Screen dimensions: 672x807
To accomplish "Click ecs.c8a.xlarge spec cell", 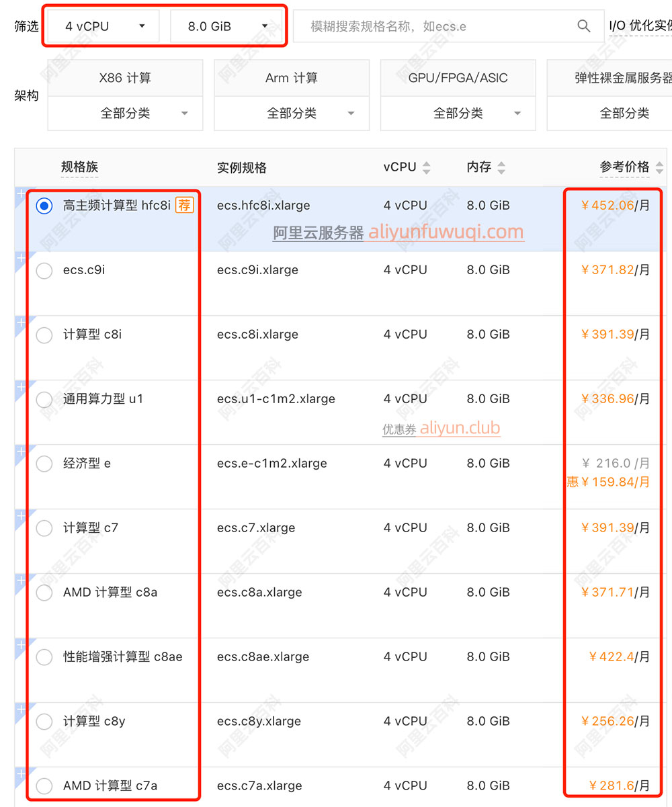I will point(259,593).
